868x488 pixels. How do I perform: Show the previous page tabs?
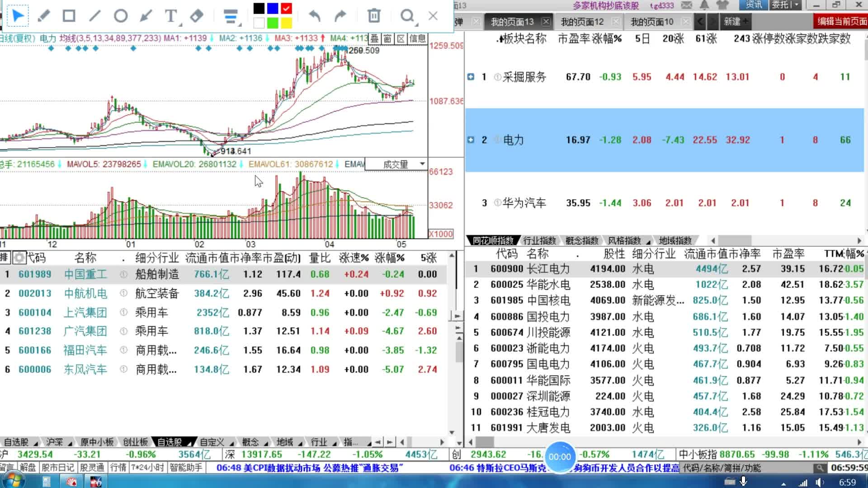[700, 21]
